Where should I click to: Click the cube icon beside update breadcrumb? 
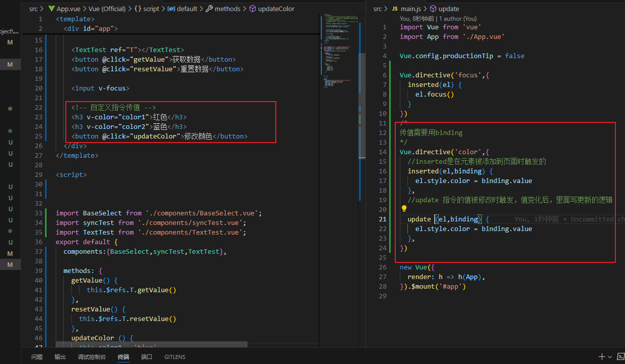click(x=433, y=9)
